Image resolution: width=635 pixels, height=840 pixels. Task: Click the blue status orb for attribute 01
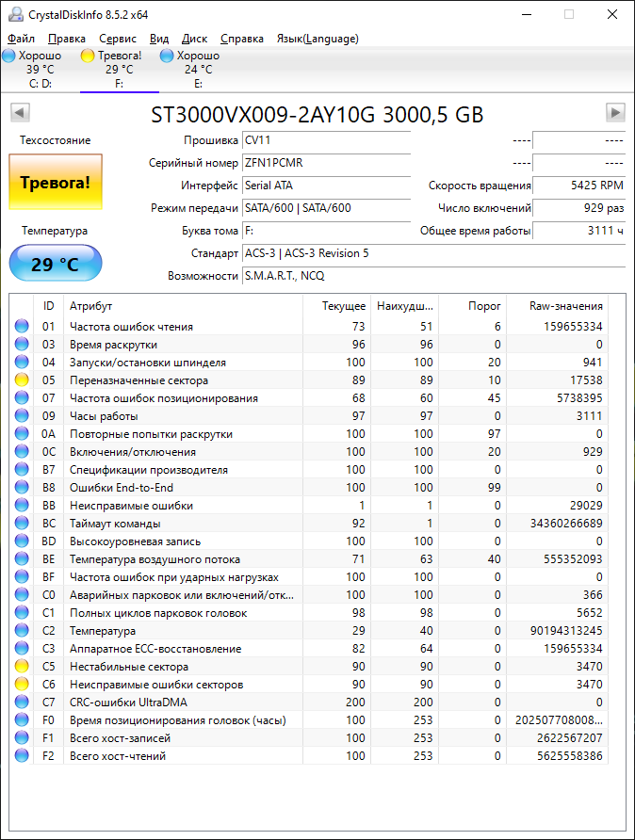click(22, 327)
